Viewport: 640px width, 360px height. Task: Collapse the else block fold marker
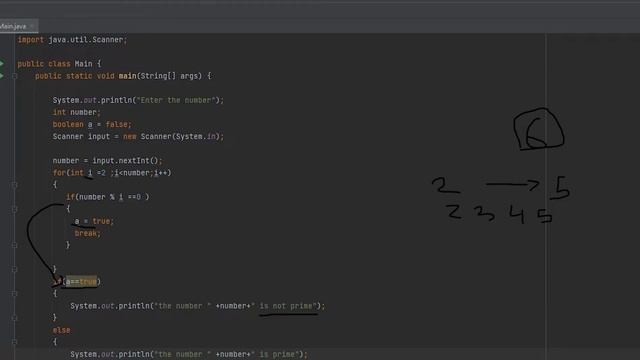click(14, 342)
